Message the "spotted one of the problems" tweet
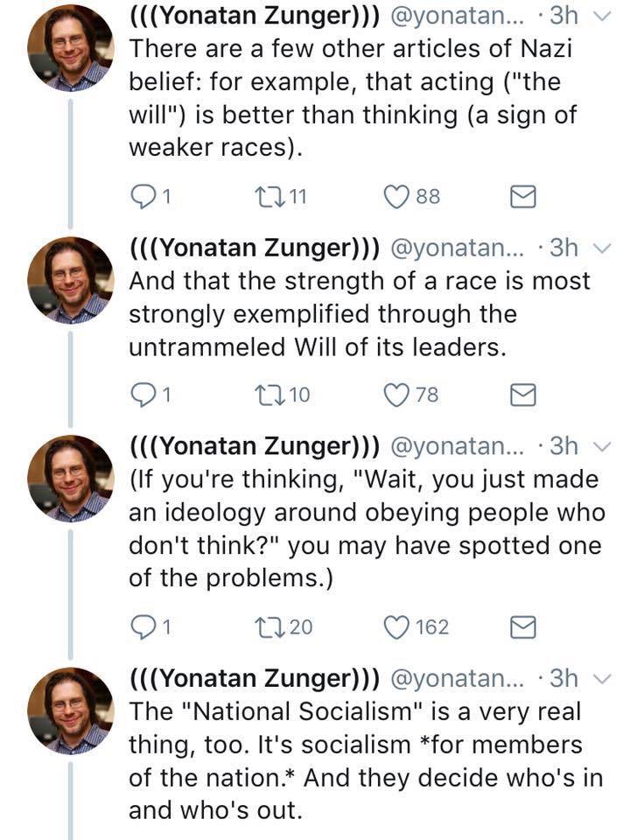Viewport: 637px width, 840px height. [522, 627]
